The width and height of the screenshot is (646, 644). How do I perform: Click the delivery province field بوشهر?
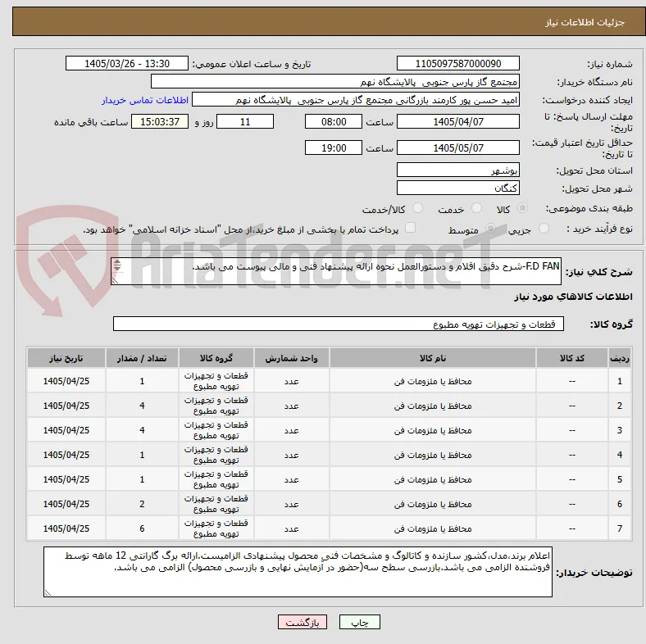457,170
